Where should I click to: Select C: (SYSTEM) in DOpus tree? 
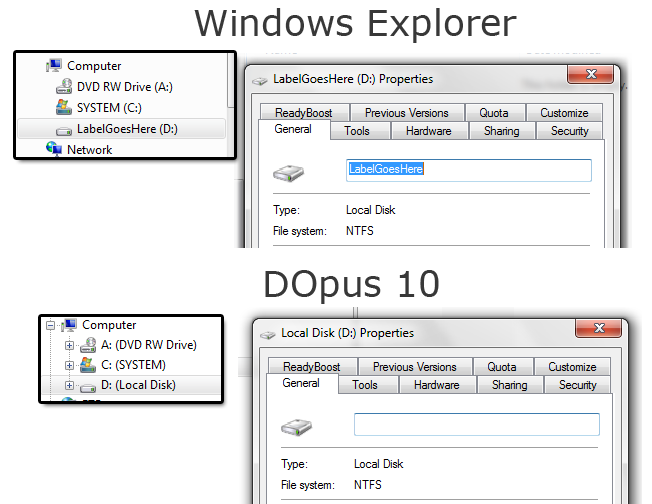tap(133, 365)
